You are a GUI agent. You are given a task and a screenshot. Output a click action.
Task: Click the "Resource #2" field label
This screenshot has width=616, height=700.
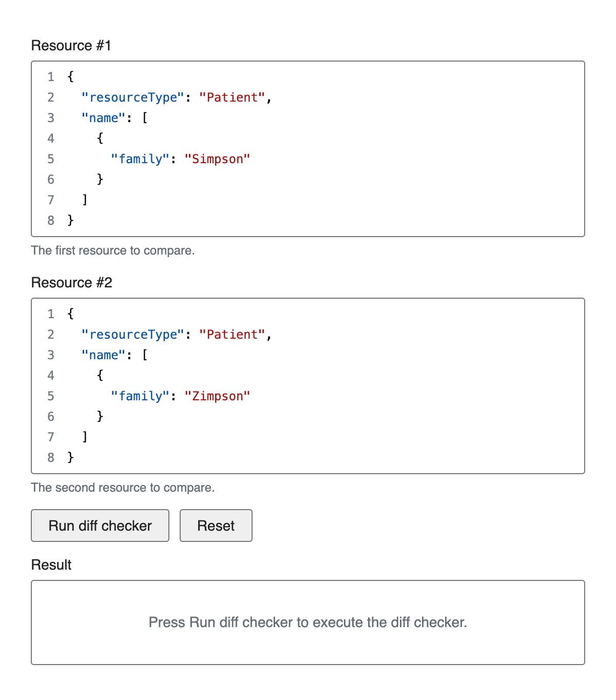(x=72, y=283)
